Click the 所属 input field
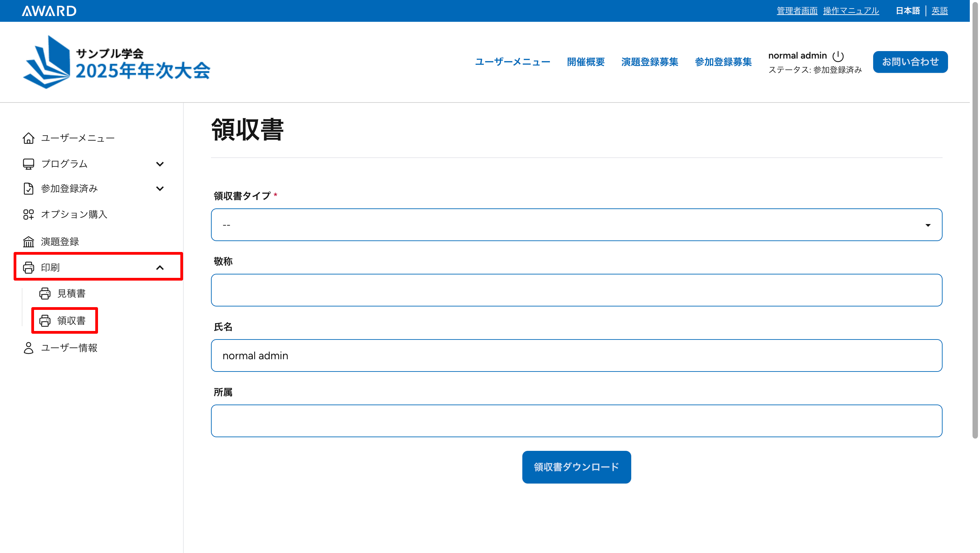 [576, 421]
